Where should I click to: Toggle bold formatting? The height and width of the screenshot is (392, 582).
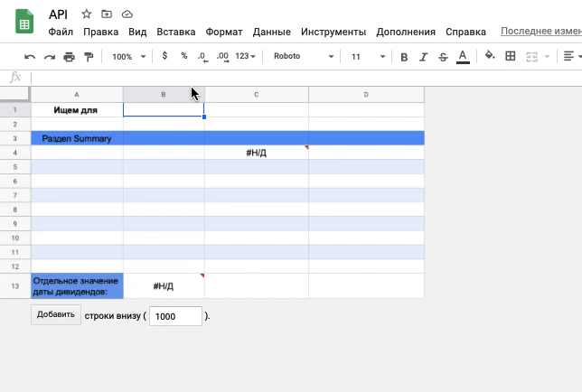point(404,57)
